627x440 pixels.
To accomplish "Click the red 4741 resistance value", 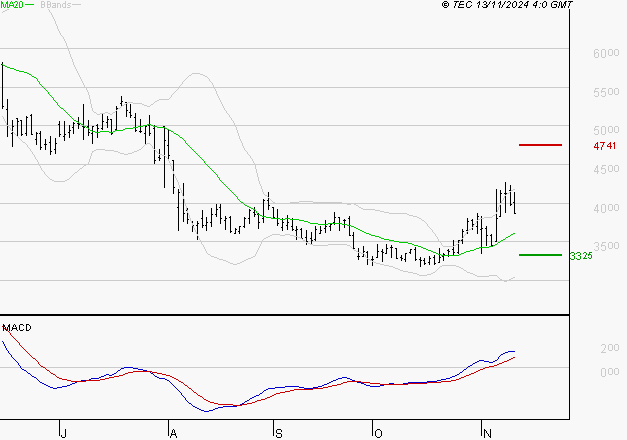I will coord(605,146).
